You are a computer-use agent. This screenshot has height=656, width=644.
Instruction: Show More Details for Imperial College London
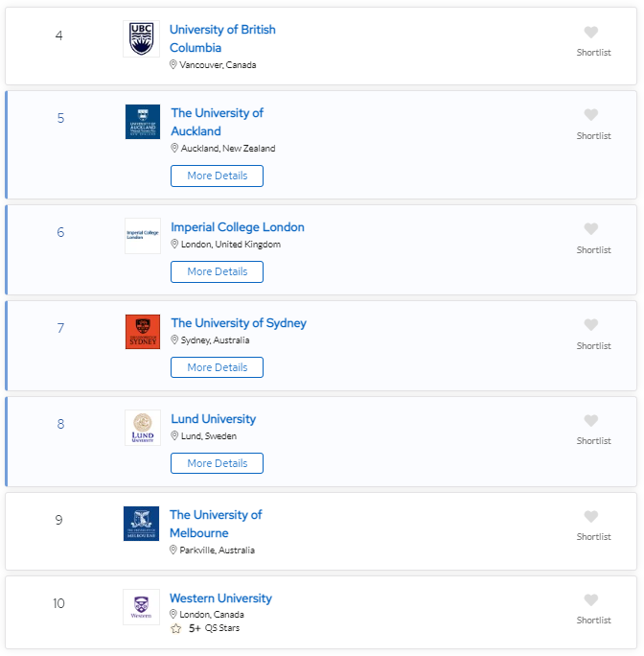pos(217,271)
